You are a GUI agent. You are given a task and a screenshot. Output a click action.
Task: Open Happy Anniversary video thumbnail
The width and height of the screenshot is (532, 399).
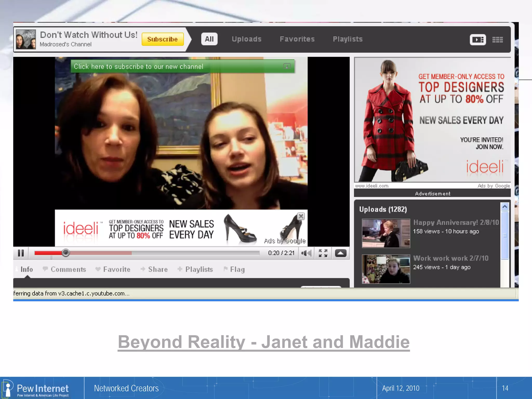point(386,233)
